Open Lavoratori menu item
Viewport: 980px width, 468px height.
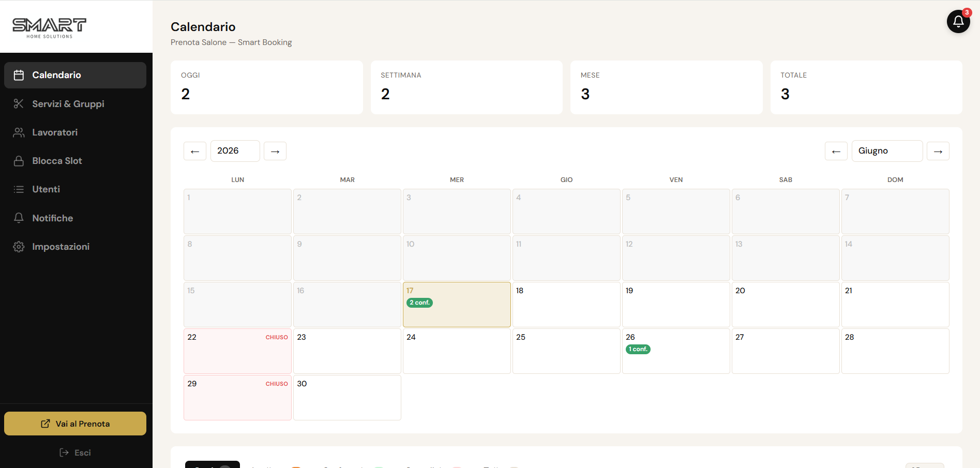point(75,132)
